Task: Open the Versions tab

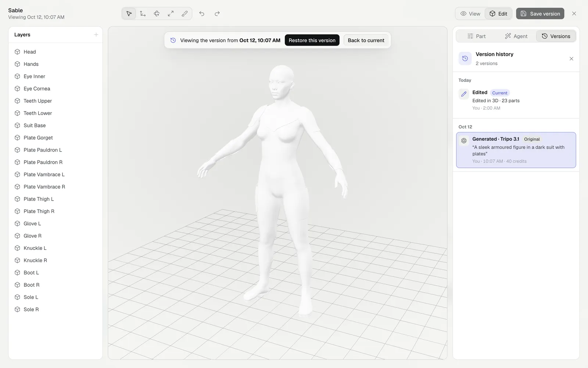Action: click(x=556, y=36)
